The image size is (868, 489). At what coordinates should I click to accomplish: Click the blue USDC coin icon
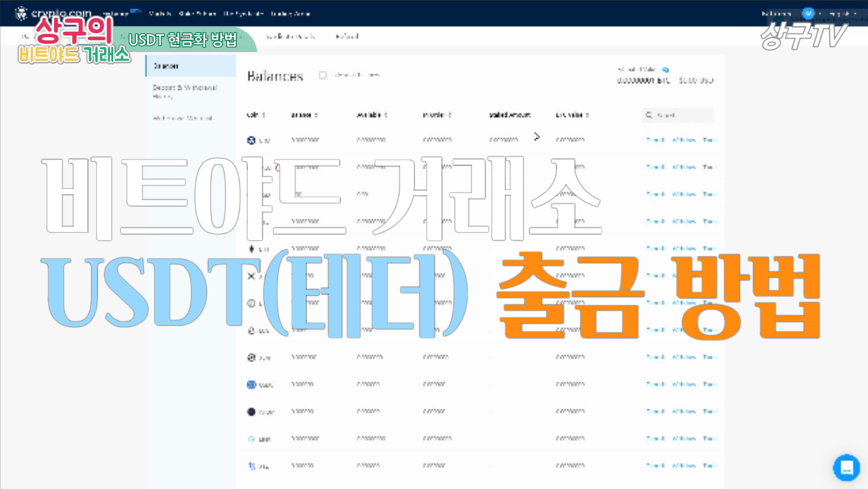coord(251,385)
